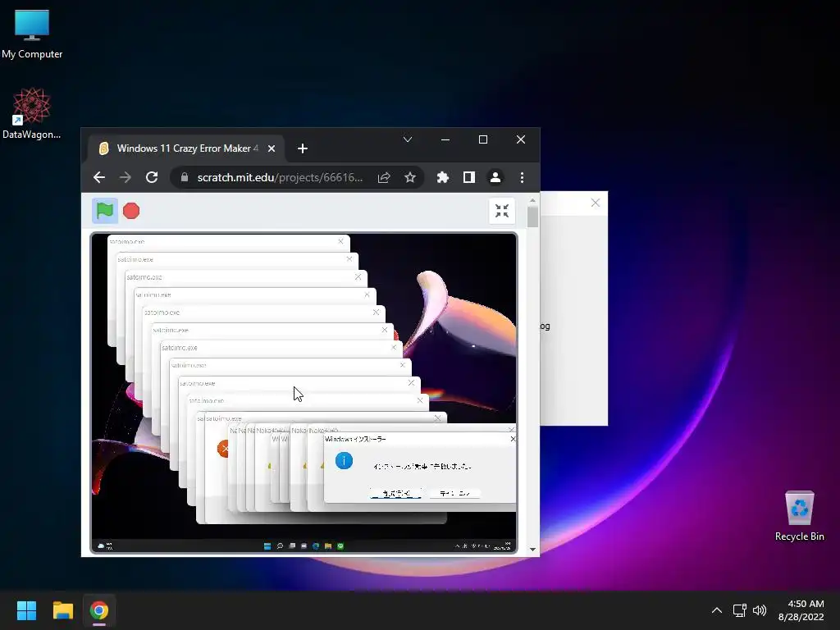Open Chrome tab search chevron
840x630 pixels.
tap(408, 139)
